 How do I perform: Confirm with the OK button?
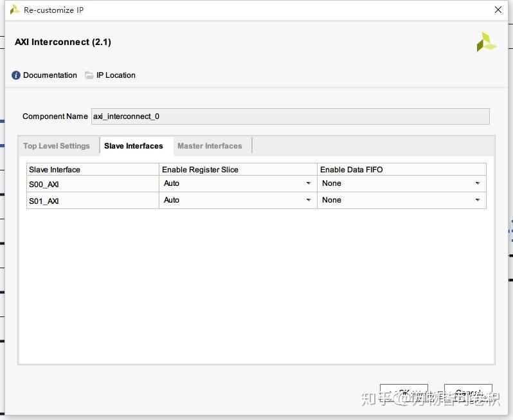pos(404,392)
